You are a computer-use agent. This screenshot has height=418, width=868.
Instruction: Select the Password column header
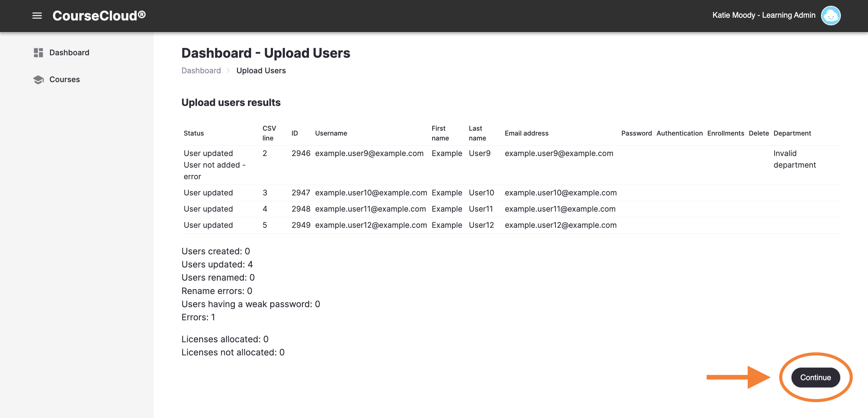[636, 133]
